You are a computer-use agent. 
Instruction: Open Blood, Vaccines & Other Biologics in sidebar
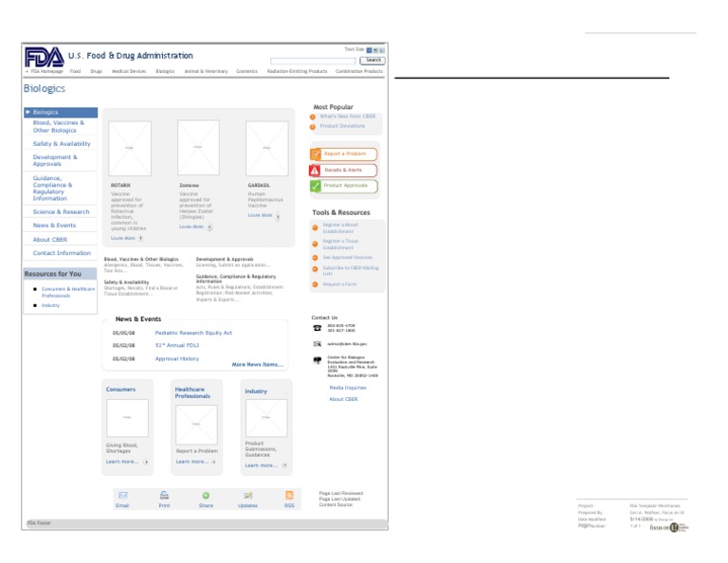click(x=59, y=126)
